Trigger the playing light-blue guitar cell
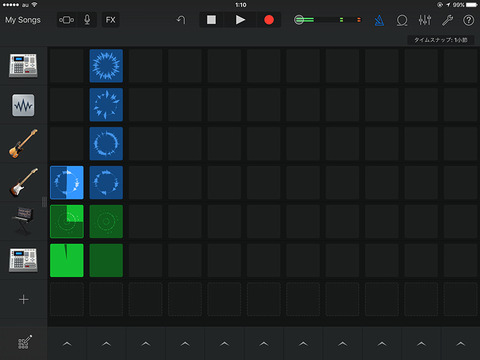The image size is (480, 360). (x=67, y=183)
